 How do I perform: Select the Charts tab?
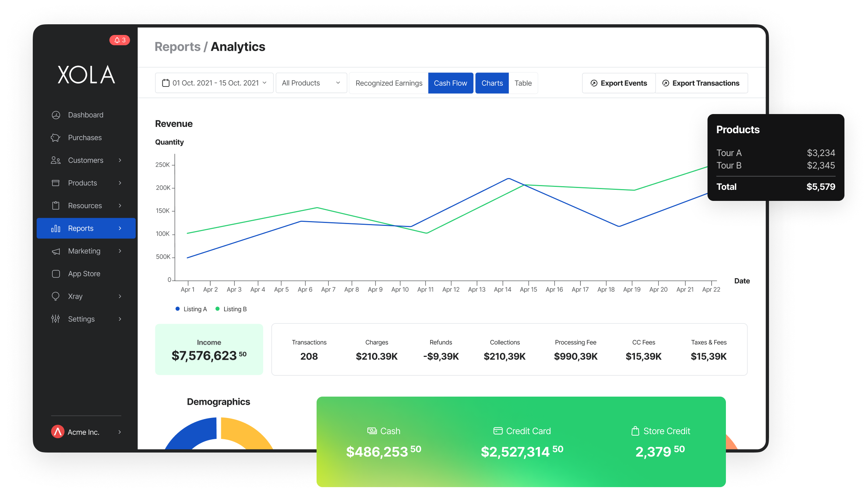(x=492, y=83)
